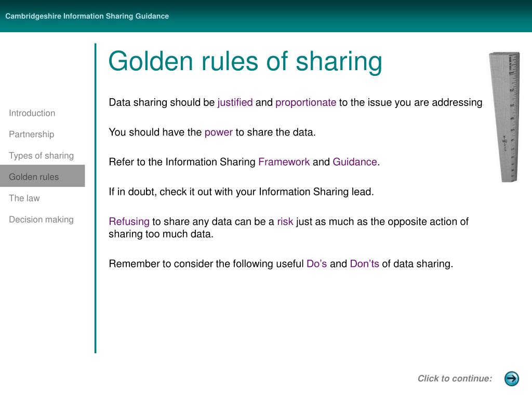
Task: Click the 'Golden rules of sharing' heading
Action: coord(245,61)
